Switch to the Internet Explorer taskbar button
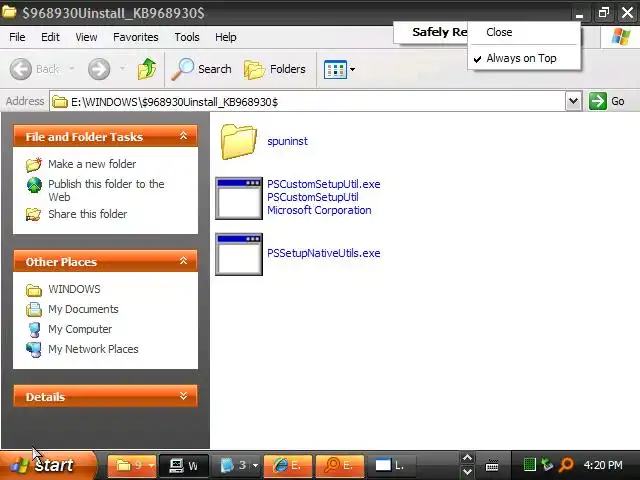640x480 pixels. (x=288, y=465)
